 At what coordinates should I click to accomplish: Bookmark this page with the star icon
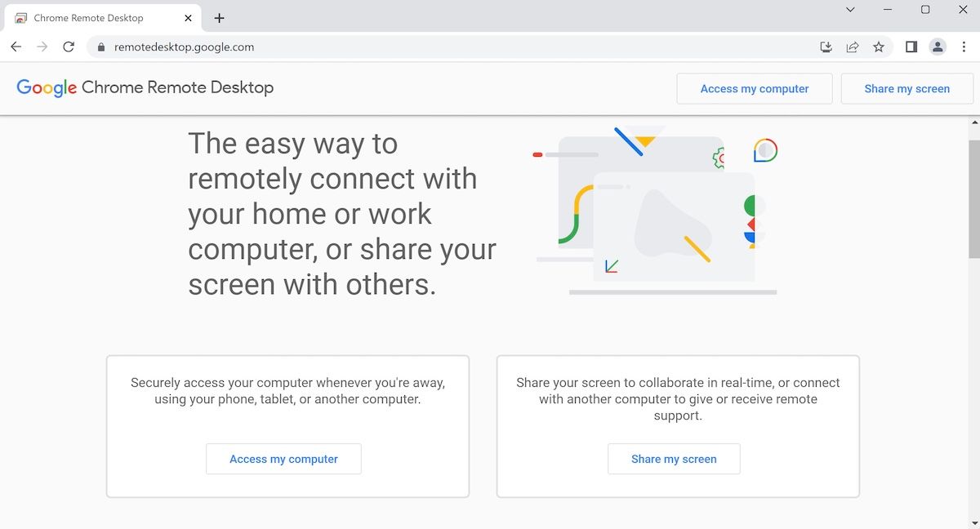tap(879, 47)
